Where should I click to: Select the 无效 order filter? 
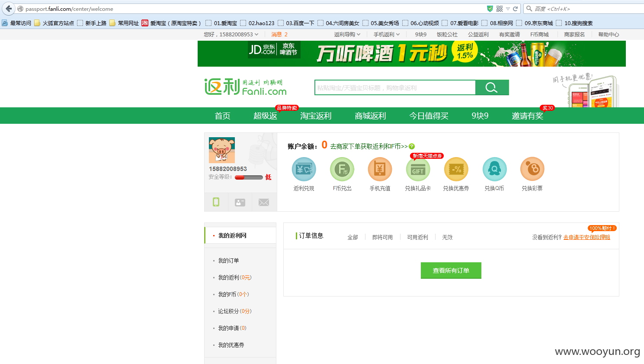[x=447, y=237]
